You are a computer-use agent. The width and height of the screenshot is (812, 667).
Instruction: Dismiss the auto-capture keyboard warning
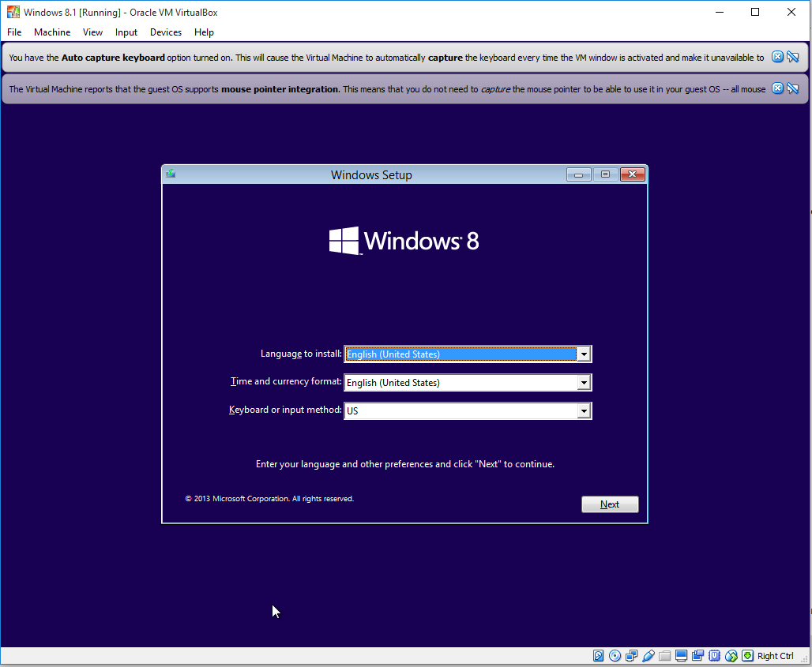[x=777, y=56]
